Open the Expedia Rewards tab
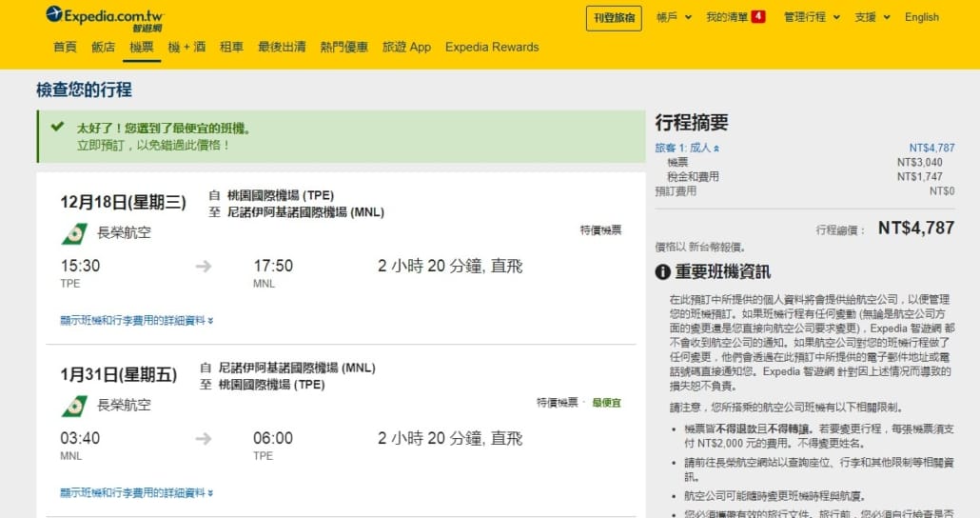The width and height of the screenshot is (980, 518). click(492, 47)
